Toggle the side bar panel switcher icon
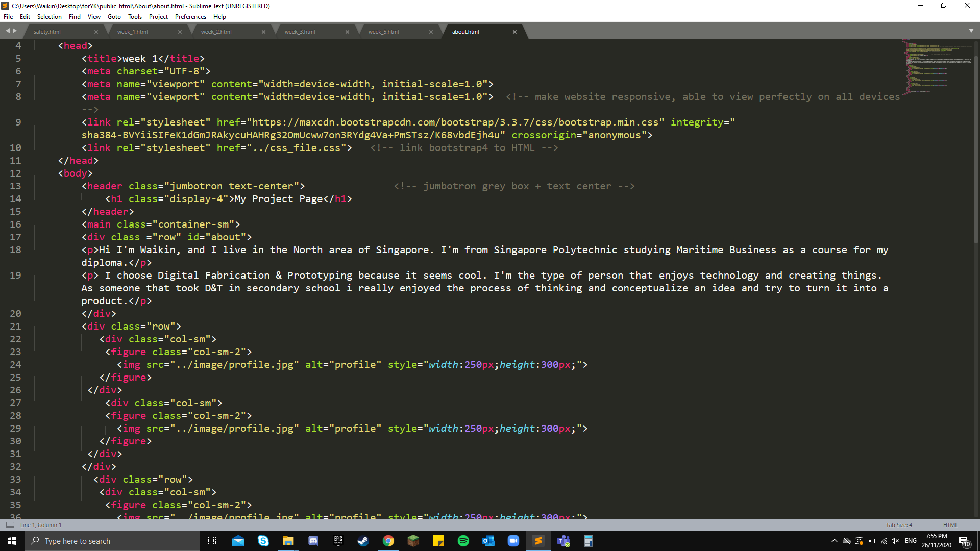 point(10,525)
